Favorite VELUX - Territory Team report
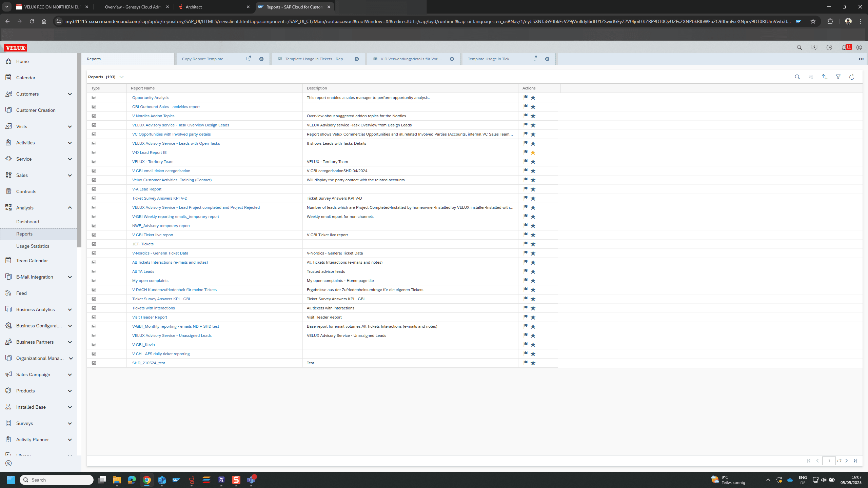The width and height of the screenshot is (868, 488). [533, 162]
